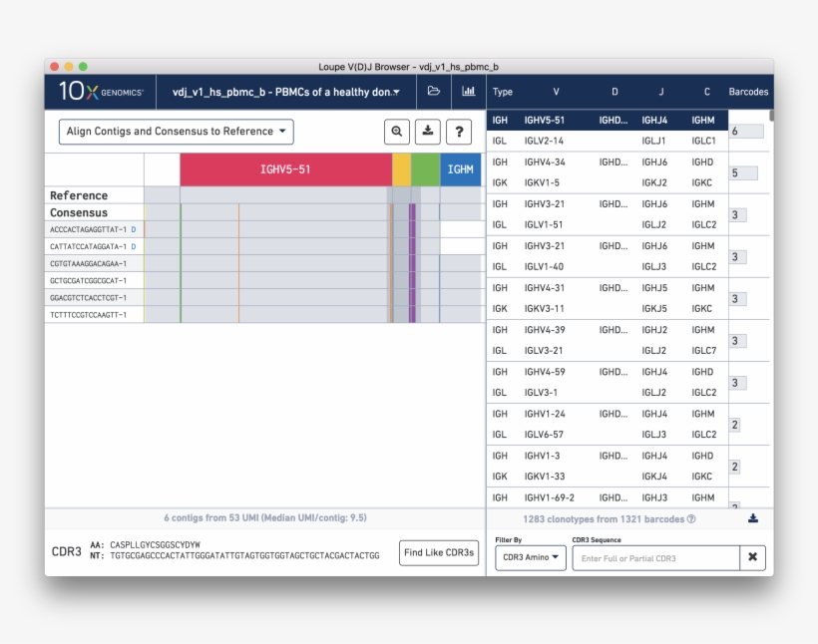The height and width of the screenshot is (644, 818).
Task: Download the clonotype list via bottom-right icon
Action: 753,518
